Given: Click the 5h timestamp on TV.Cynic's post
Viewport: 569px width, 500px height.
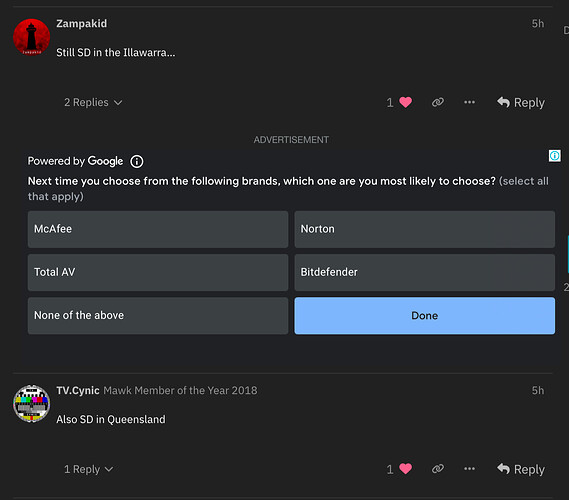Looking at the screenshot, I should (538, 390).
